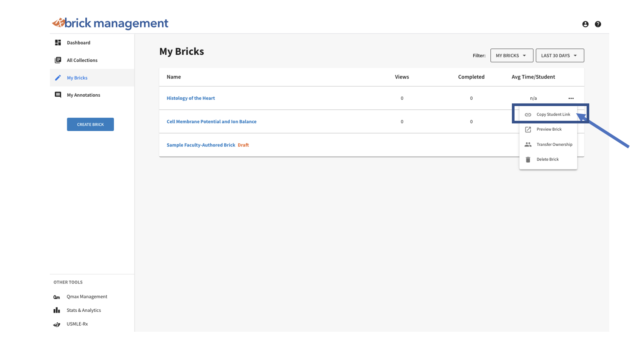
Task: Click the All Collections library icon
Action: [x=58, y=60]
